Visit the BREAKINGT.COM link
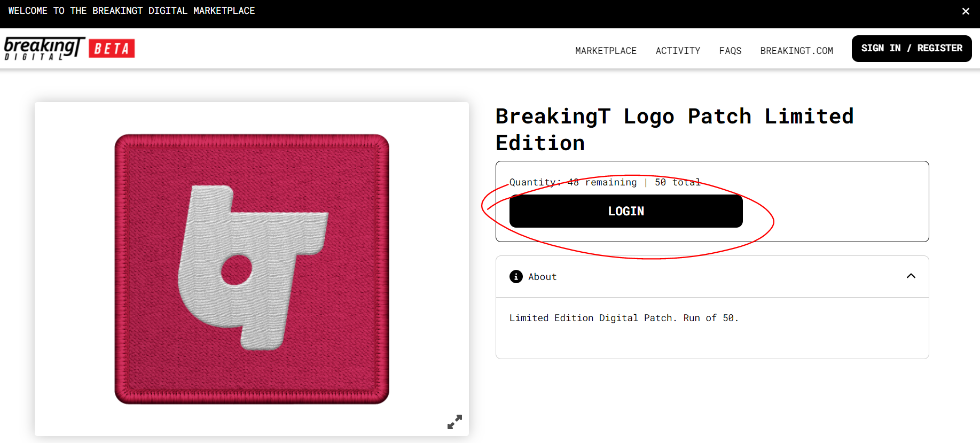 [x=796, y=51]
